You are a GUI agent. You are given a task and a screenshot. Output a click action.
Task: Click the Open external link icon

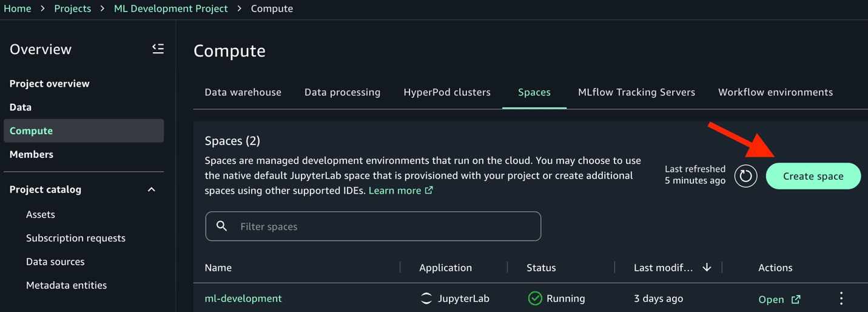tap(796, 299)
